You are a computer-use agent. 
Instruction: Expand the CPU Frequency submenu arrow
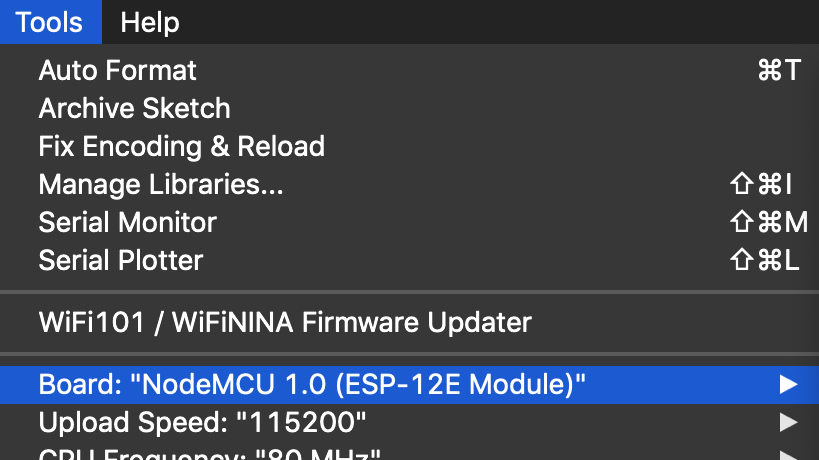pos(788,455)
